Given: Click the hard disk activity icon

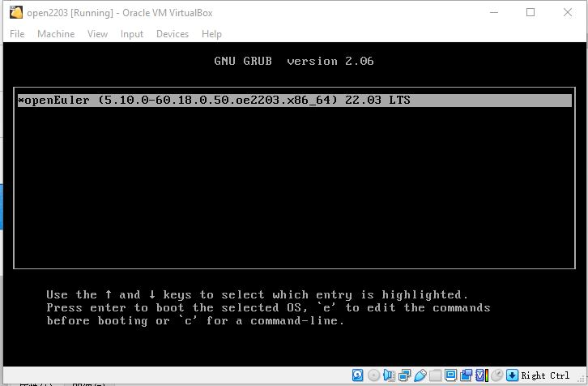Looking at the screenshot, I should (x=357, y=375).
